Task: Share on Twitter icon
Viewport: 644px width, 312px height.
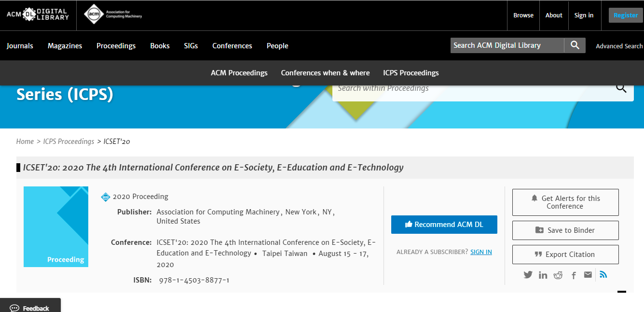Action: 528,275
